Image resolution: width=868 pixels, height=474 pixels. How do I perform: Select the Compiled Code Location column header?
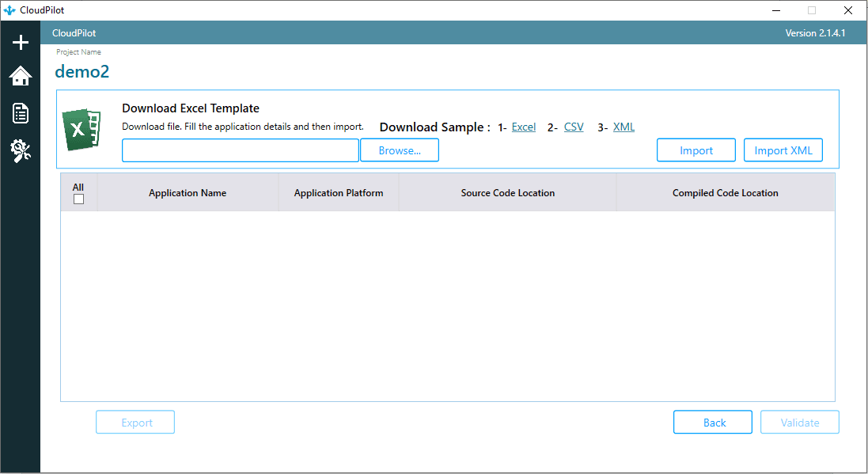[x=725, y=193]
